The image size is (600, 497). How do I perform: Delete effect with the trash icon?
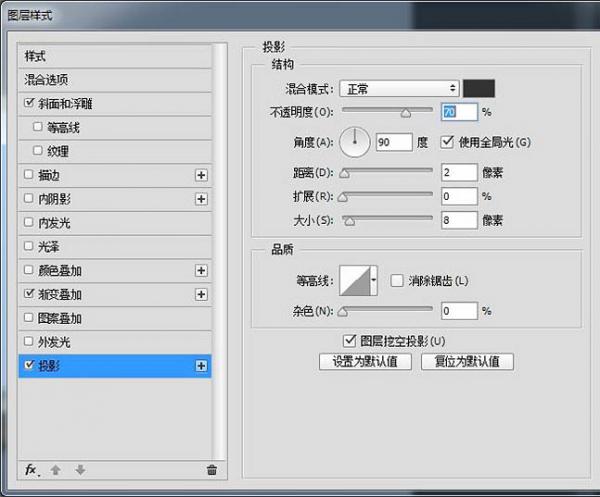point(212,470)
